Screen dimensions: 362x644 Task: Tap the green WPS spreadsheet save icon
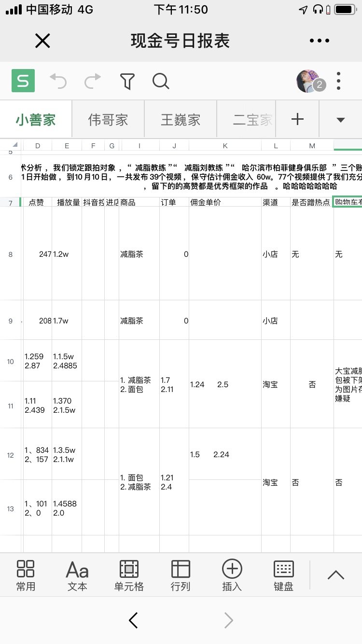point(23,81)
